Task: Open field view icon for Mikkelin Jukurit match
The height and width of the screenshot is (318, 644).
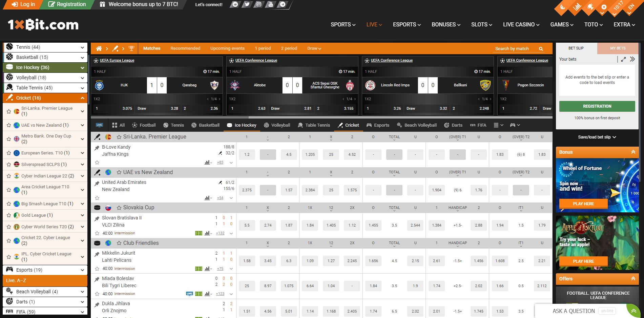Action: click(199, 269)
